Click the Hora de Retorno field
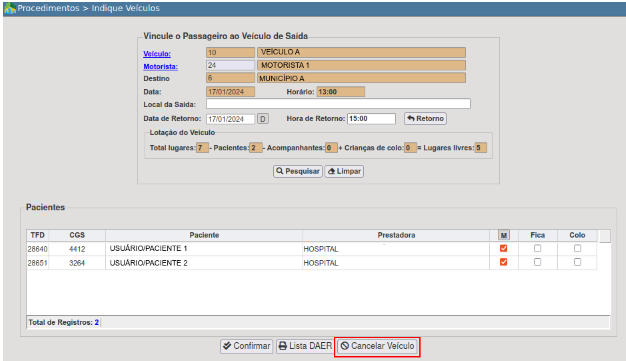 371,119
